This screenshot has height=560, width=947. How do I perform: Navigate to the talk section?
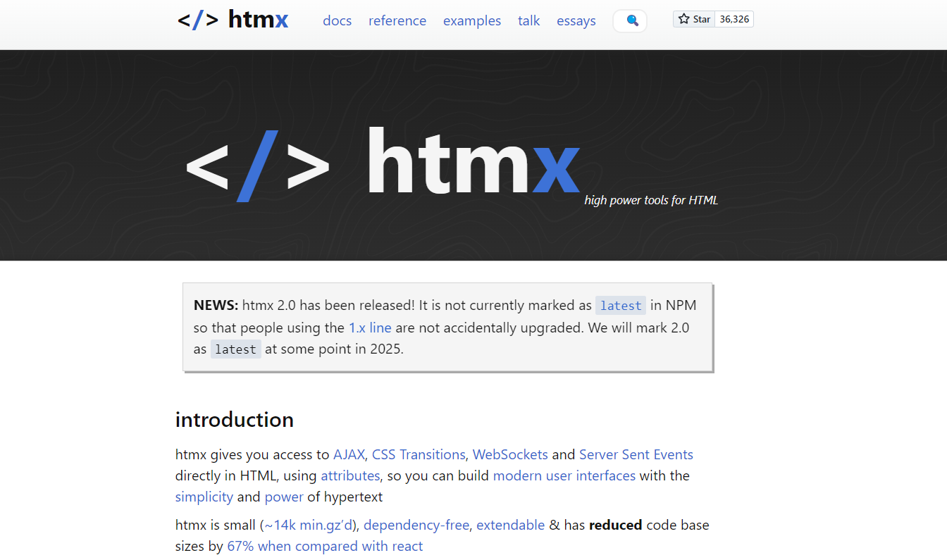pyautogui.click(x=528, y=20)
